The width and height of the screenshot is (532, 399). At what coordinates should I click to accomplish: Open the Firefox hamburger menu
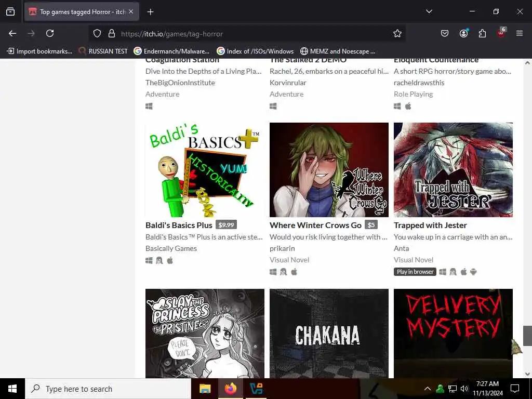point(520,33)
